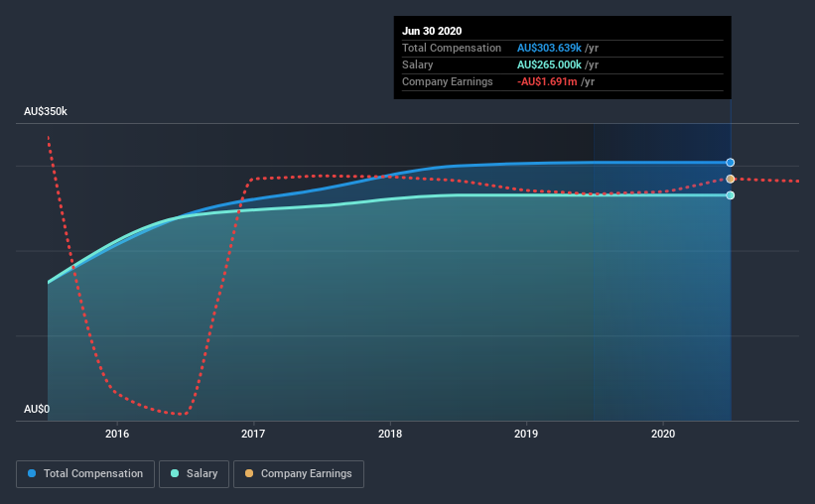
Task: Click the -AU$1.691m earnings value
Action: (547, 81)
